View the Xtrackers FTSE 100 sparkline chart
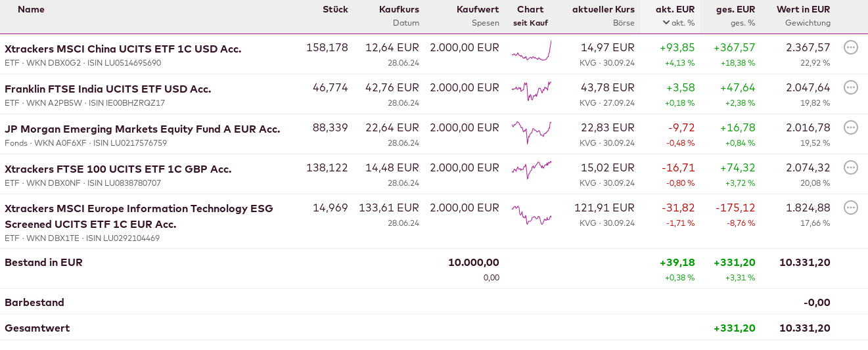Image resolution: width=868 pixels, height=350 pixels. (532, 169)
